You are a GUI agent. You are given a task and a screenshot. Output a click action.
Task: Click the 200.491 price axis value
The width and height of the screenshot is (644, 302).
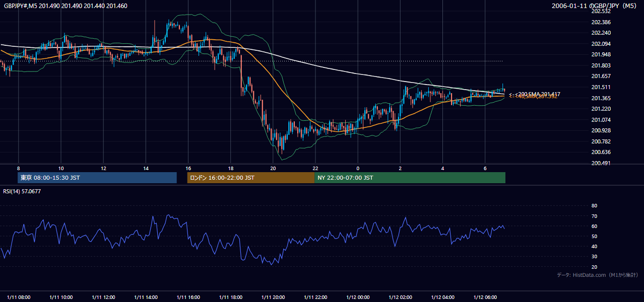pyautogui.click(x=601, y=163)
